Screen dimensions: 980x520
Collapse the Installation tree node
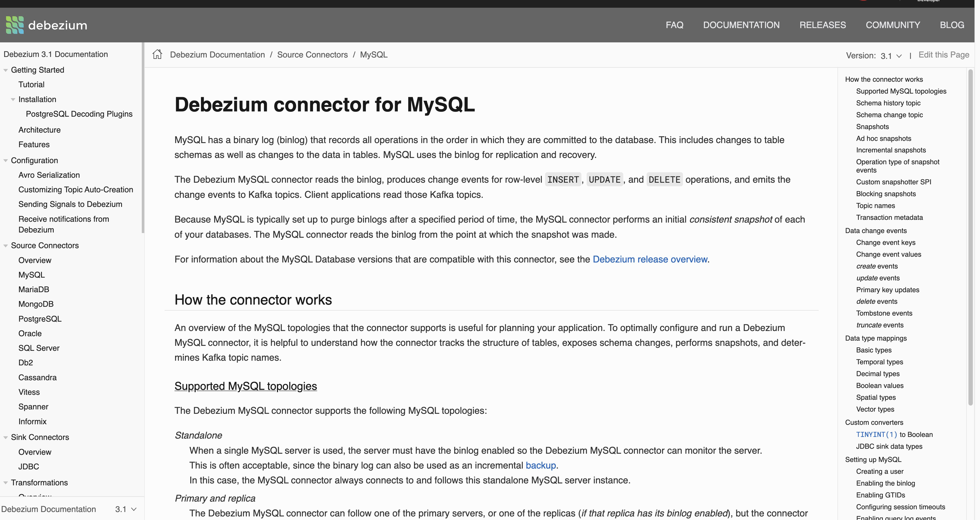(13, 100)
